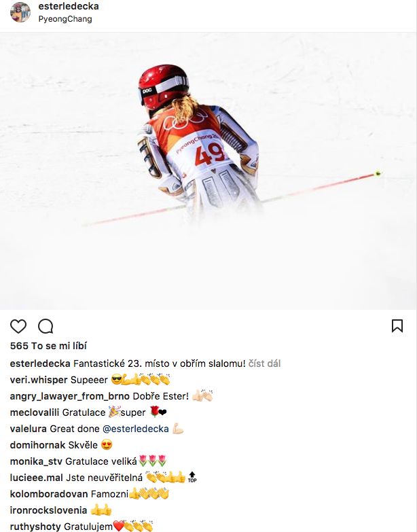
Task: Open the valelura commenter profile
Action: coord(28,429)
